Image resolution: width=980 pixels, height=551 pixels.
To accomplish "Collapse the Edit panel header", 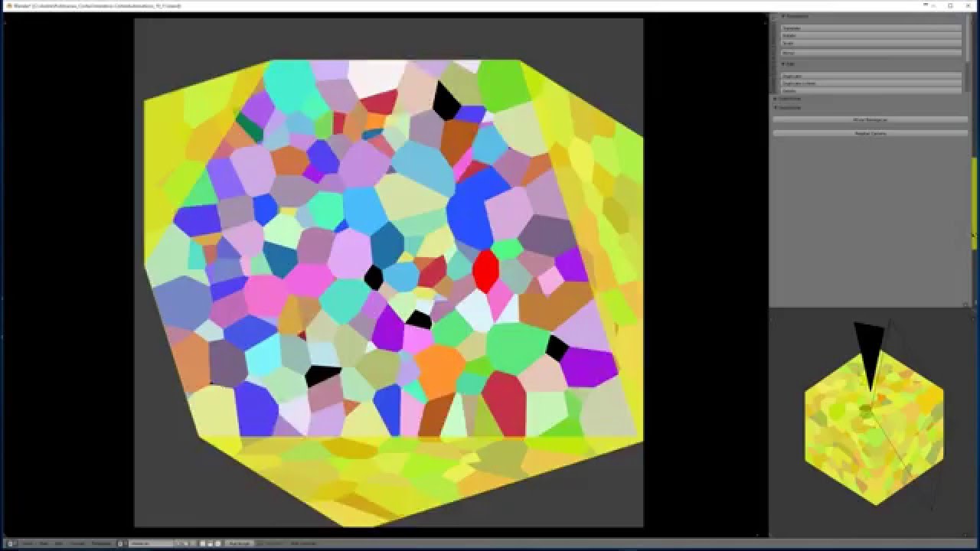I will (789, 64).
